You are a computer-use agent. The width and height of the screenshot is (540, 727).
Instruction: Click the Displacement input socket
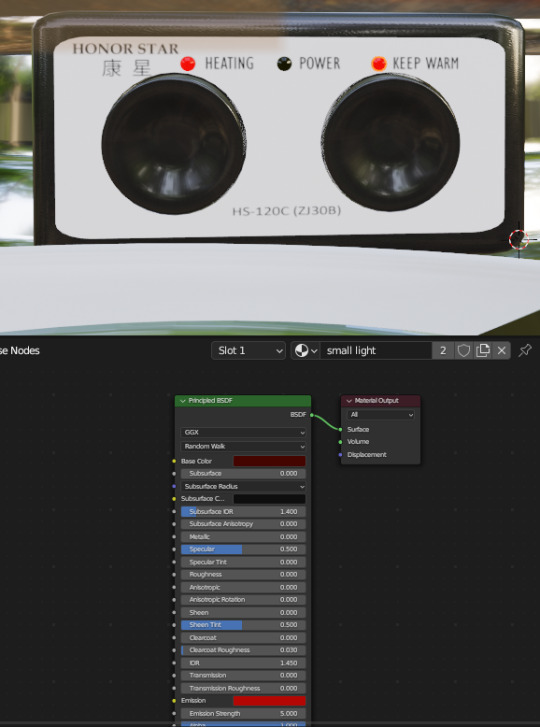(340, 455)
